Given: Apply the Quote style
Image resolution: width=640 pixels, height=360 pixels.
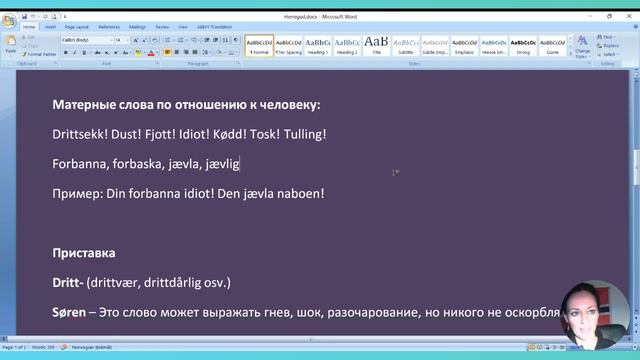Looking at the screenshot, I should (553, 46).
